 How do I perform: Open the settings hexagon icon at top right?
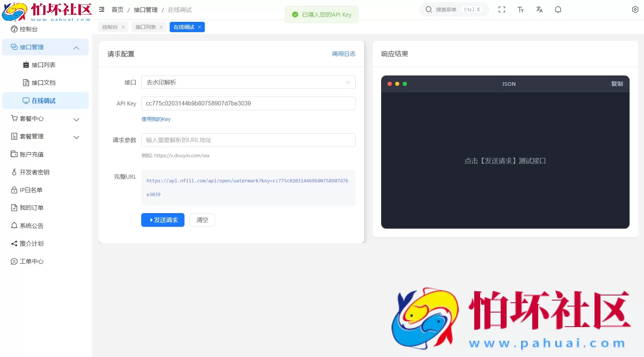click(x=635, y=10)
